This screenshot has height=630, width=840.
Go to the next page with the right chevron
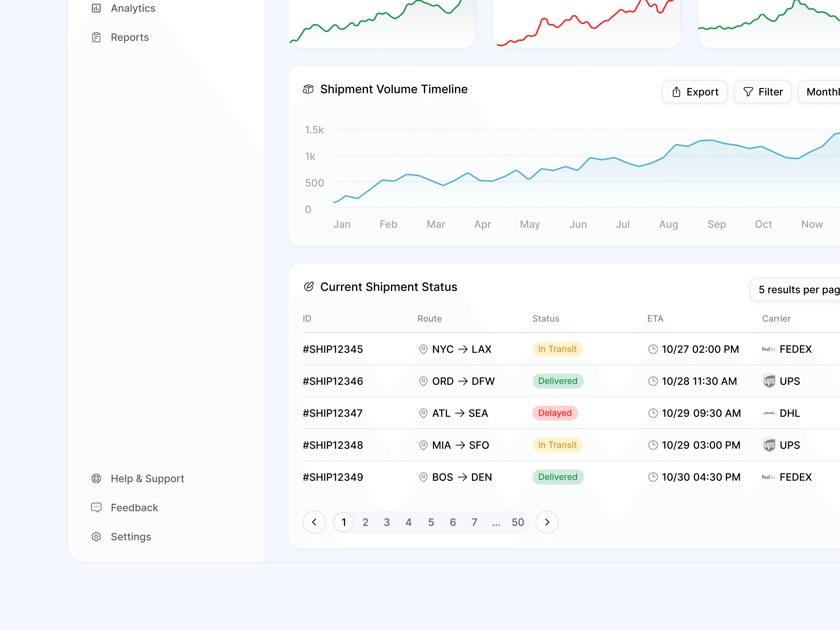click(x=547, y=522)
